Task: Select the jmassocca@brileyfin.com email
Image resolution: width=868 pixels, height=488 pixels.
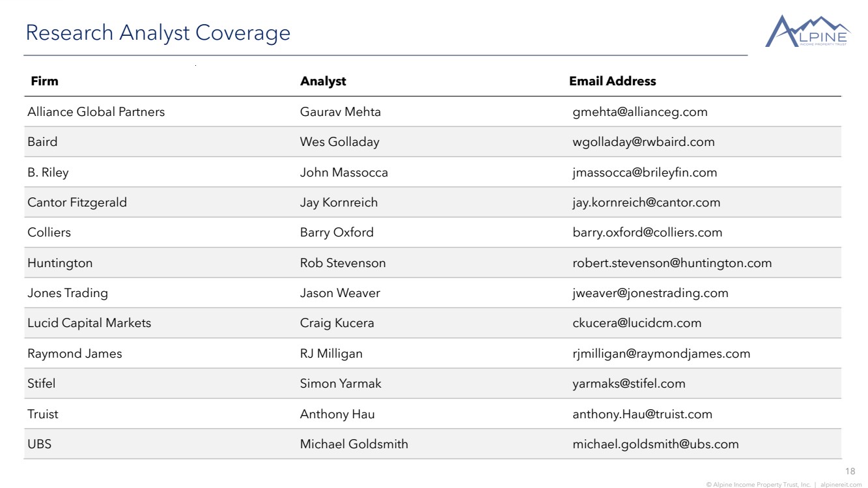Action: point(645,173)
